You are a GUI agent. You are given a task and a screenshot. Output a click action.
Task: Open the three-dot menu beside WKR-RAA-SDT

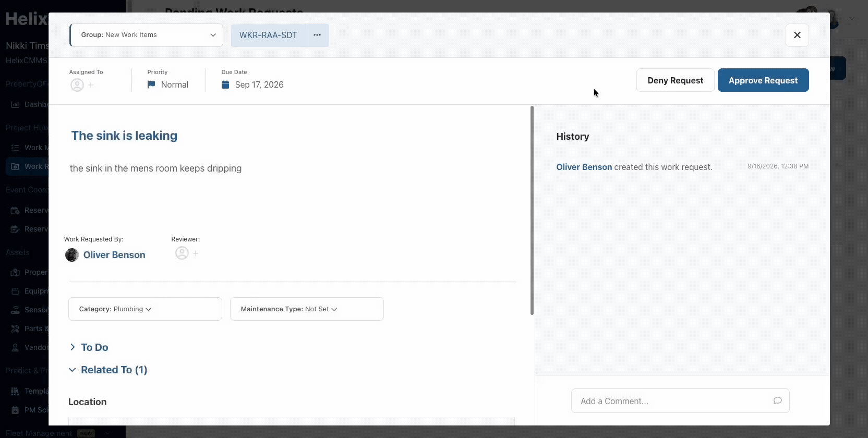[x=317, y=35]
